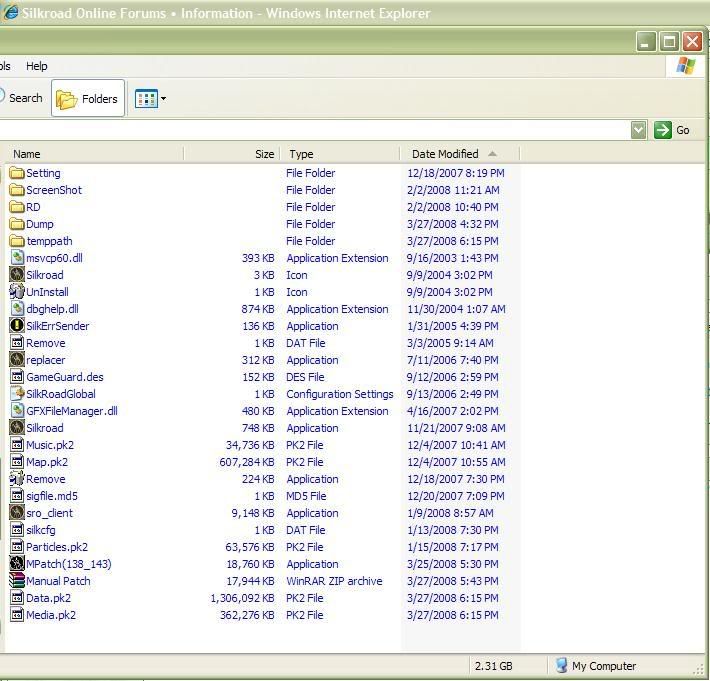The height and width of the screenshot is (681, 710).
Task: Click the date '11/30/2004 1:07 AM'
Action: (456, 309)
